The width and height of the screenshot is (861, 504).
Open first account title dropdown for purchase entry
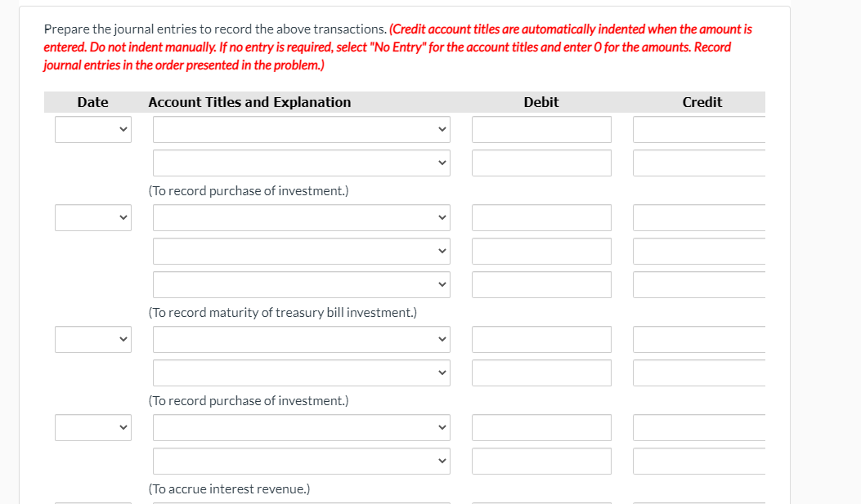pos(302,129)
